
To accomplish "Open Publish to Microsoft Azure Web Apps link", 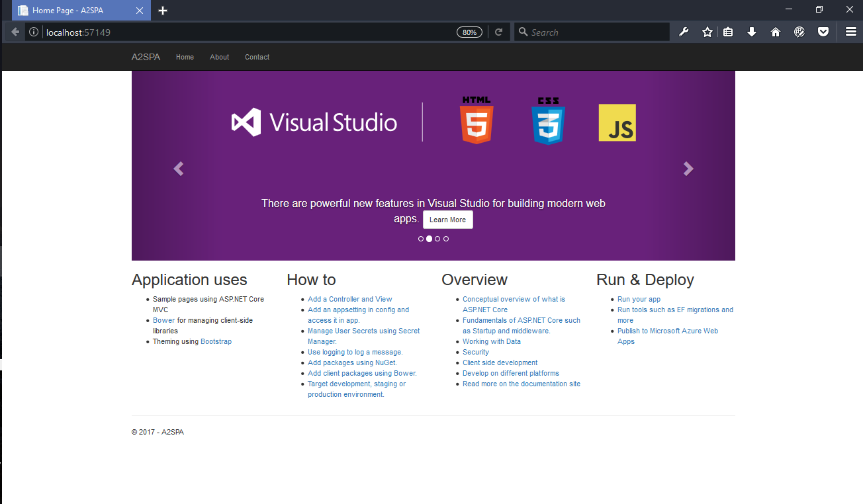I will tap(668, 336).
